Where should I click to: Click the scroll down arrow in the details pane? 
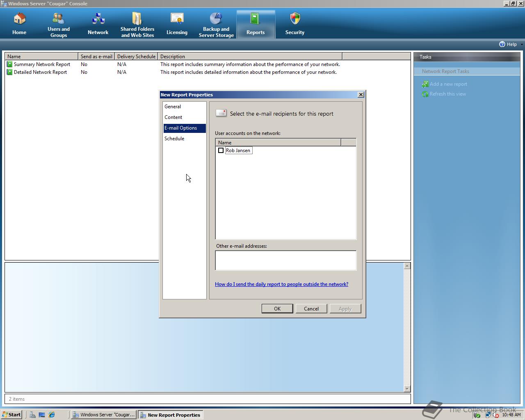pyautogui.click(x=407, y=388)
